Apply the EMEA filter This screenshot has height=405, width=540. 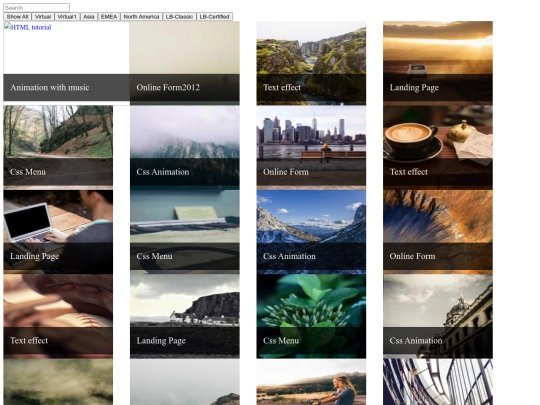click(x=109, y=17)
